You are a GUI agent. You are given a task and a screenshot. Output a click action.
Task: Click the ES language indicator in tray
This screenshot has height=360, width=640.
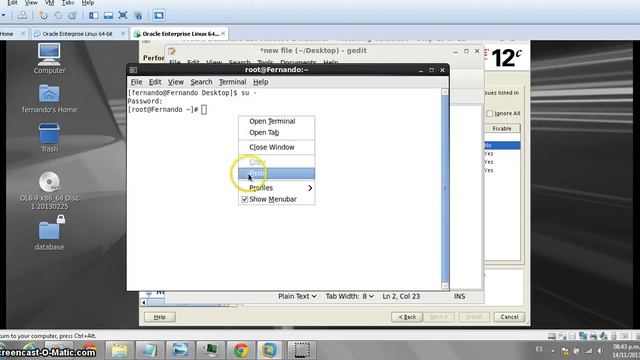(x=539, y=349)
